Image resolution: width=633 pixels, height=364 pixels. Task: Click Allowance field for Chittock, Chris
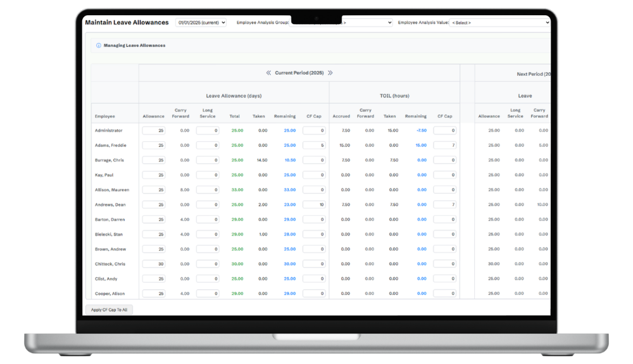(153, 264)
